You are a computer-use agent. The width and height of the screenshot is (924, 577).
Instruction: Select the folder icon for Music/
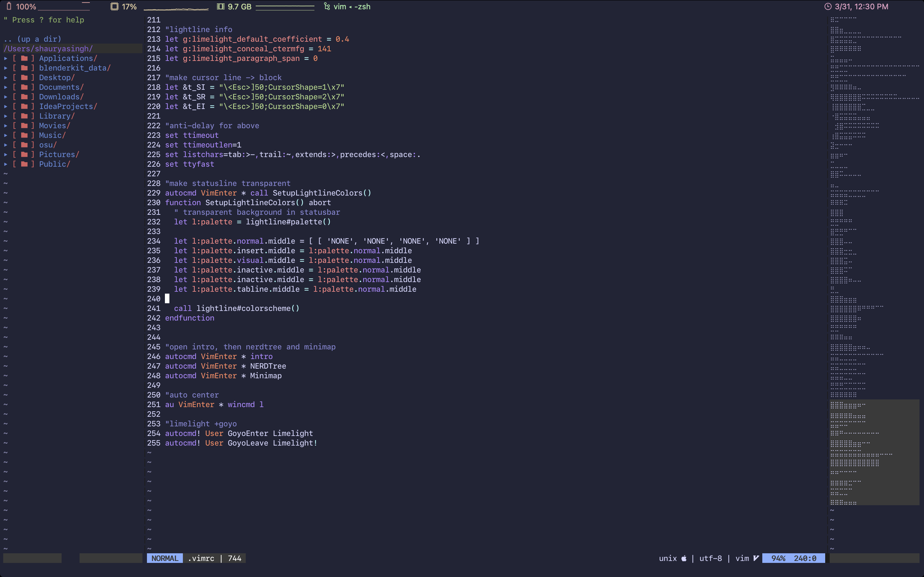click(24, 135)
